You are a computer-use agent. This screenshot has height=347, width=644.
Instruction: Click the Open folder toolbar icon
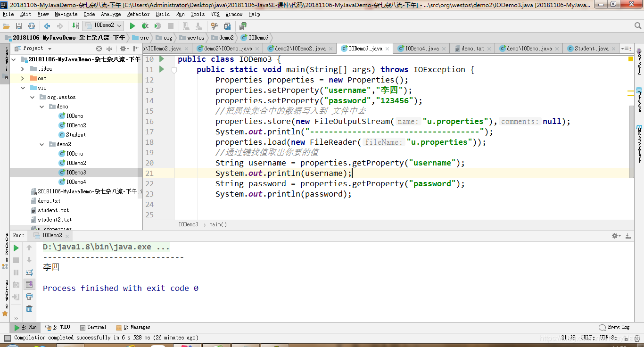[x=6, y=26]
